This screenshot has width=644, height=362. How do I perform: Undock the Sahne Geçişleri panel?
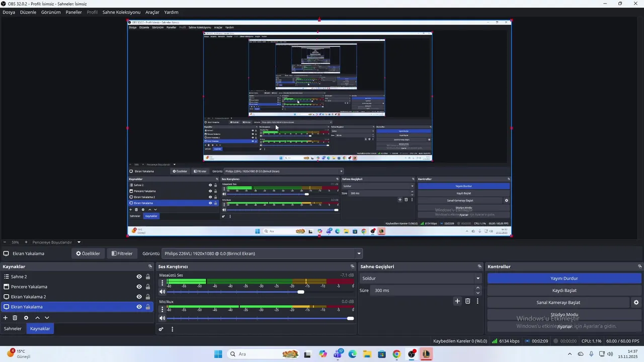tap(479, 266)
